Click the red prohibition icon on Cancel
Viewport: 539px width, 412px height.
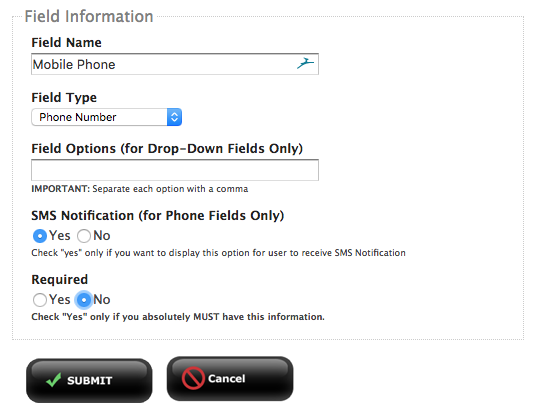pos(193,378)
